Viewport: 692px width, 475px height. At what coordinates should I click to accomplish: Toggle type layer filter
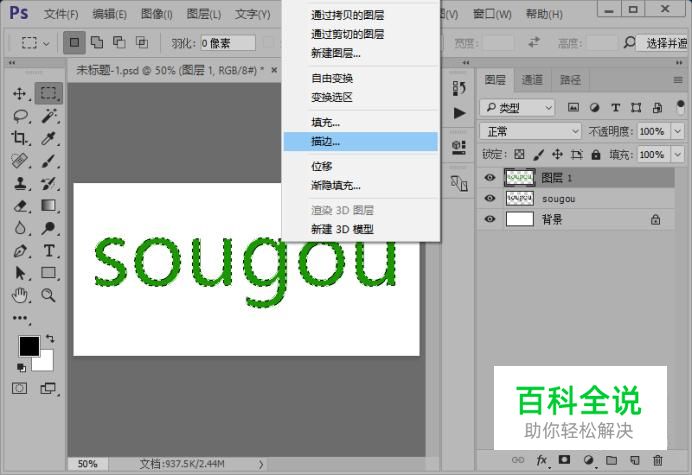615,107
